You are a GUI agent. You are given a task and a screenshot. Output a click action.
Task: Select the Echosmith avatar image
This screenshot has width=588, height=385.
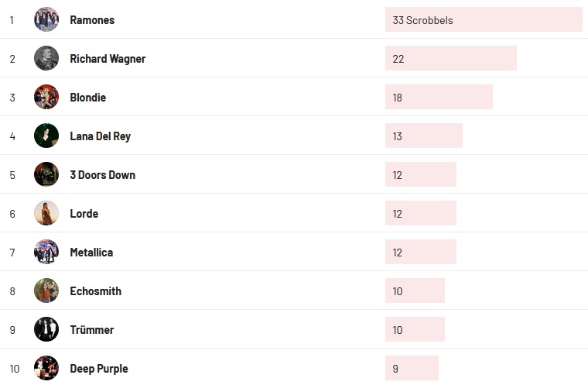pos(46,290)
